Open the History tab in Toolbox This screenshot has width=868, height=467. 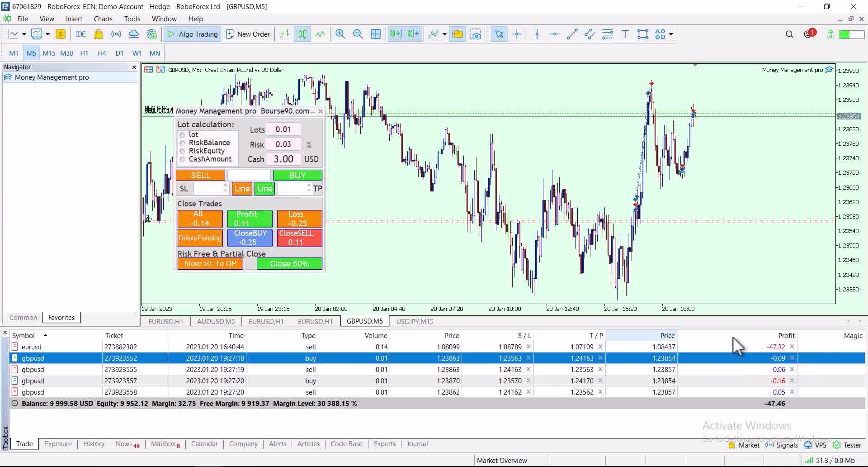pos(94,444)
